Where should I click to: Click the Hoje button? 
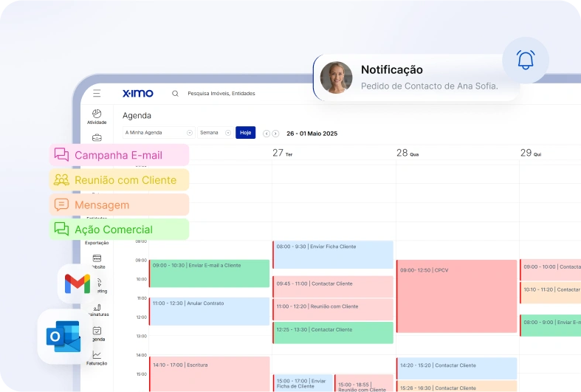[x=245, y=133]
